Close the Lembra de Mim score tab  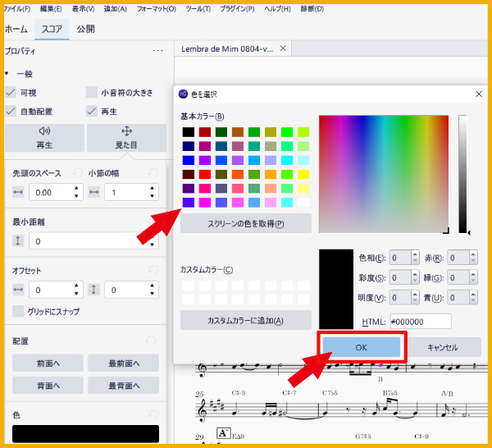pyautogui.click(x=283, y=48)
